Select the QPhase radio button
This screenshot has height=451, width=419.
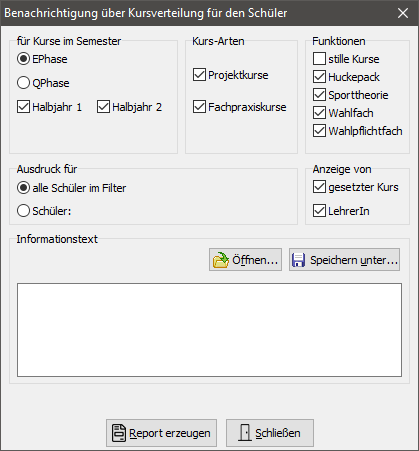[23, 83]
